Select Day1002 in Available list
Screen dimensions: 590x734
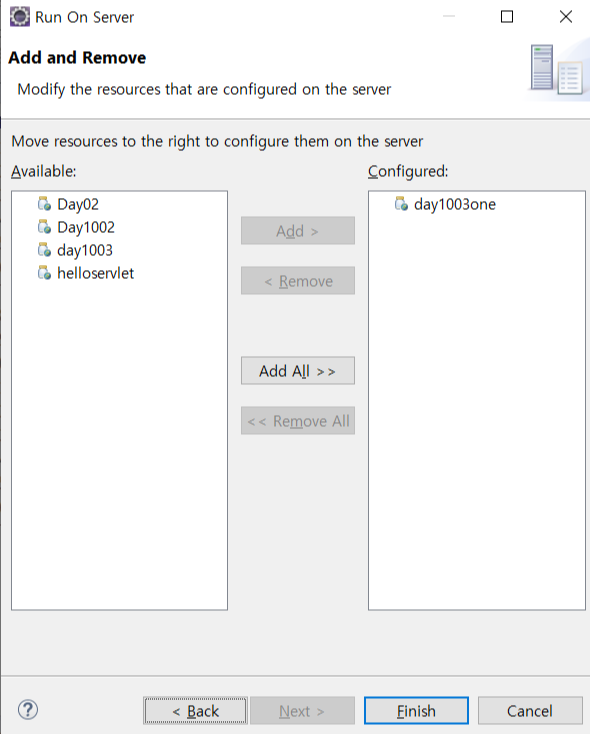[86, 227]
